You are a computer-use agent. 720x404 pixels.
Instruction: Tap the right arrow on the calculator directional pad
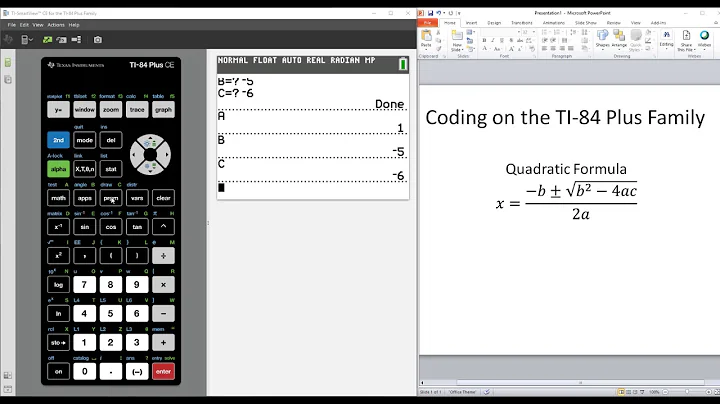click(165, 155)
